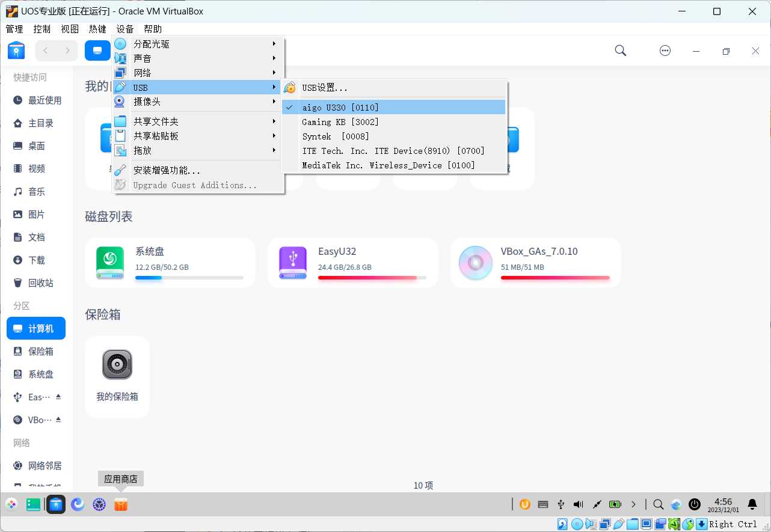This screenshot has width=771, height=532.
Task: Expand the 共享粘贴板 submenu
Action: coord(198,136)
